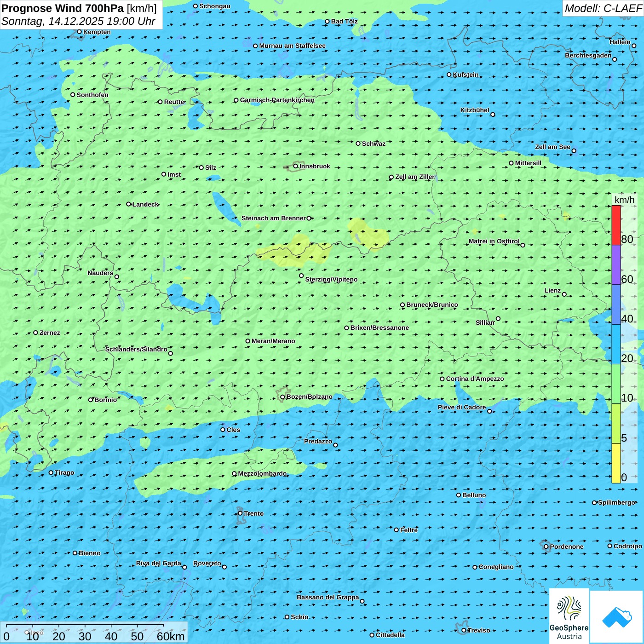Screen dimensions: 644x644
Task: Pick the Garmisch-Partenkirchen marker circle
Action: click(x=236, y=100)
